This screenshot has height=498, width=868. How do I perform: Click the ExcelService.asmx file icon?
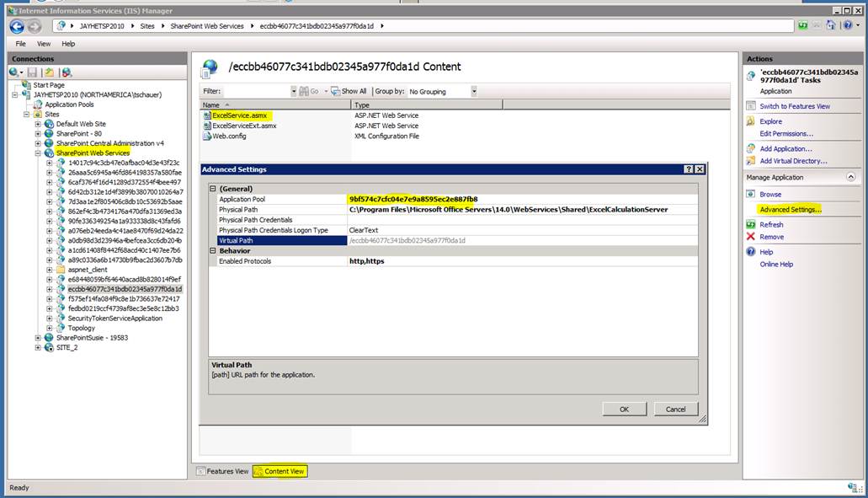(207, 115)
